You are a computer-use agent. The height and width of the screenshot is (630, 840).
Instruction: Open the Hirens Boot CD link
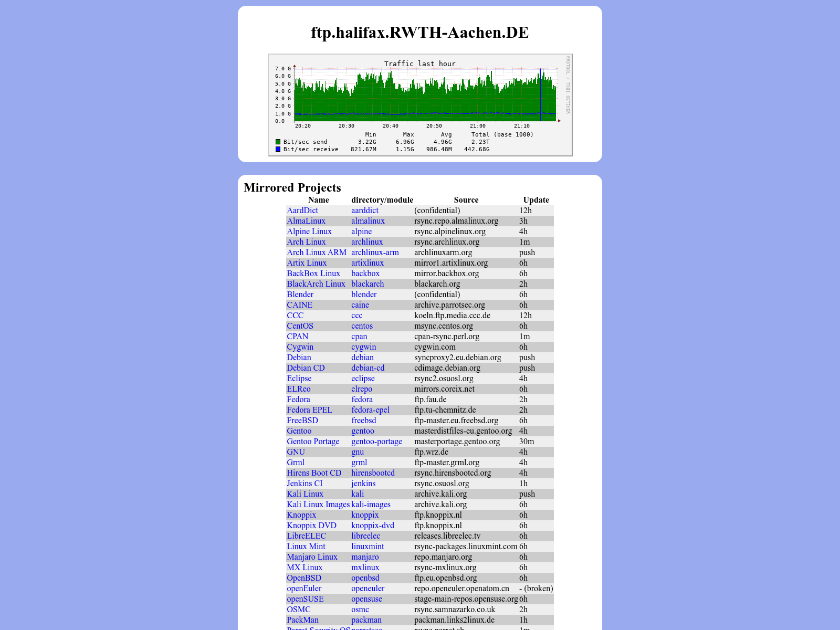[x=314, y=473]
